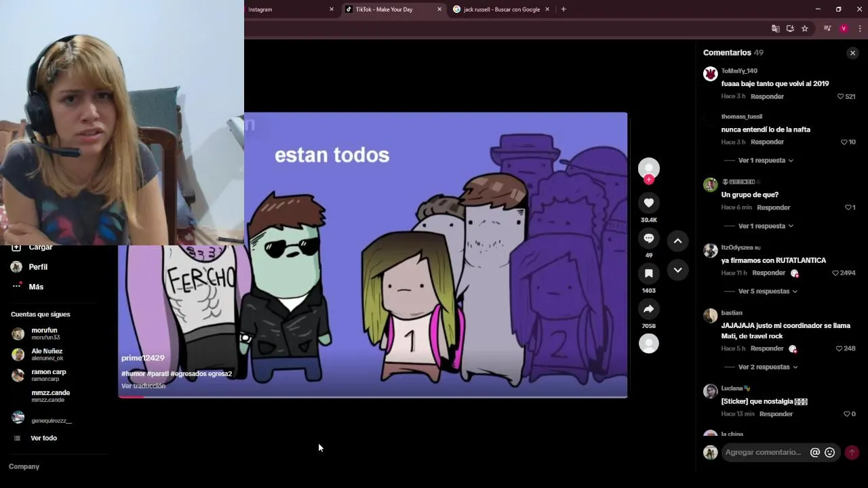
Task: Bookmark page with star icon
Action: pyautogui.click(x=805, y=28)
